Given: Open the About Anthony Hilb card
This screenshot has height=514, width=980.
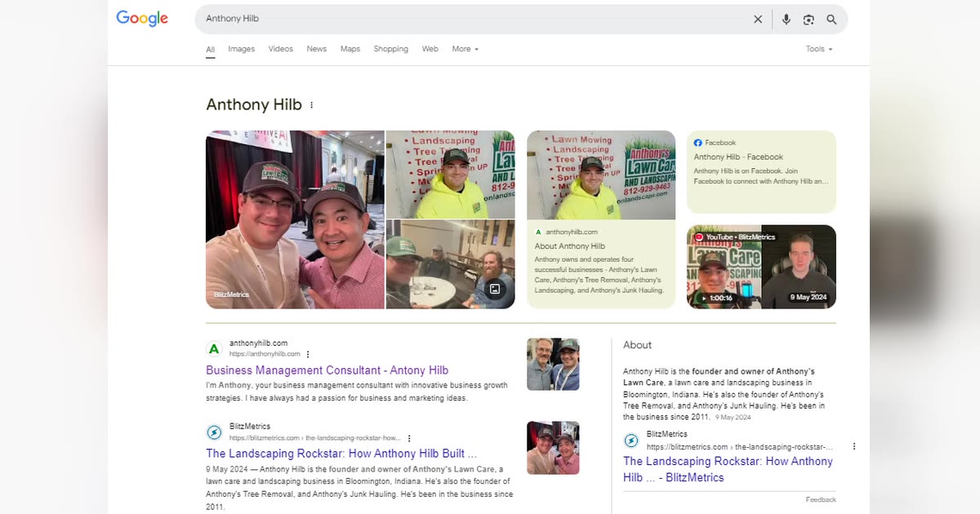Looking at the screenshot, I should [x=601, y=219].
